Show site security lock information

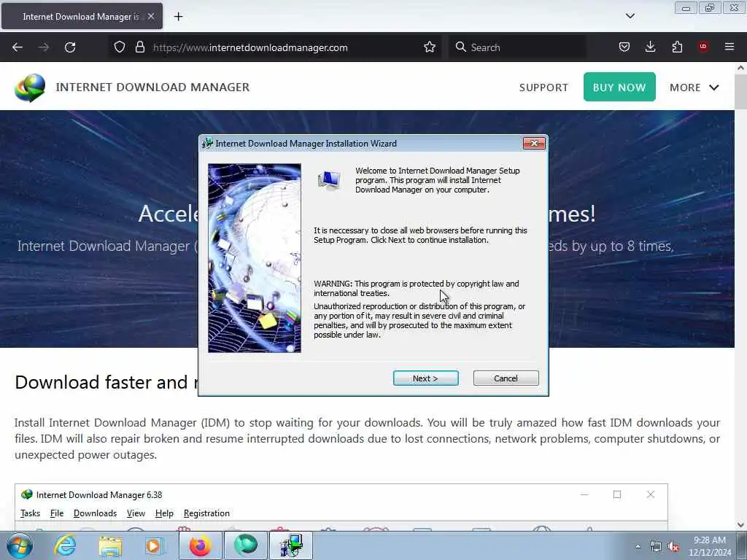tap(139, 47)
